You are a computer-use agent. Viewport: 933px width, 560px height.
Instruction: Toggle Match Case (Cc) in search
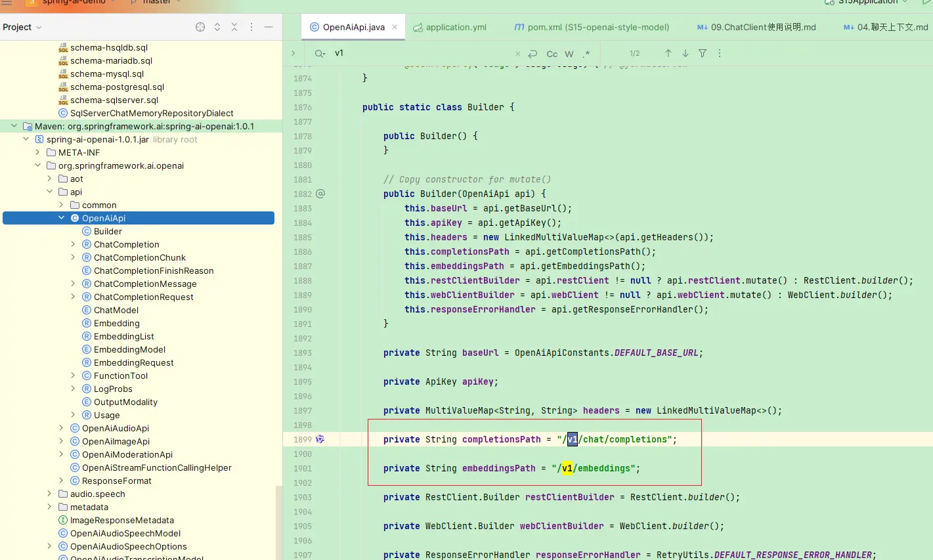tap(552, 54)
